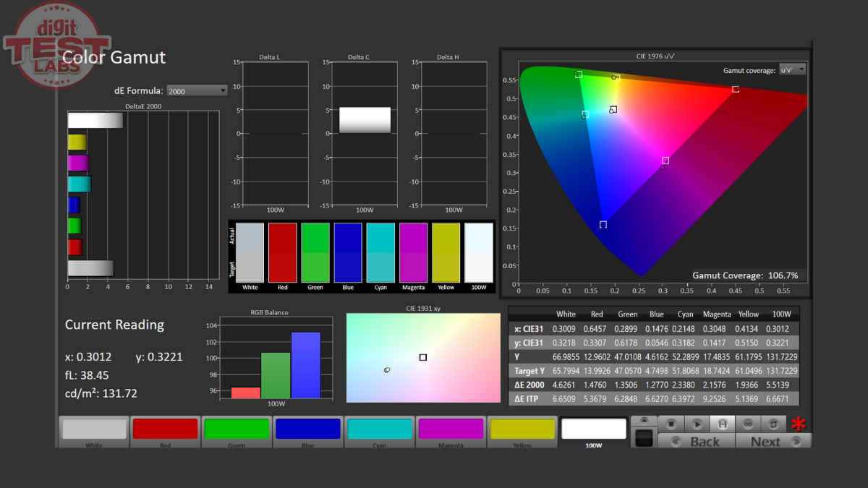Open the dE Formula dropdown

(197, 91)
